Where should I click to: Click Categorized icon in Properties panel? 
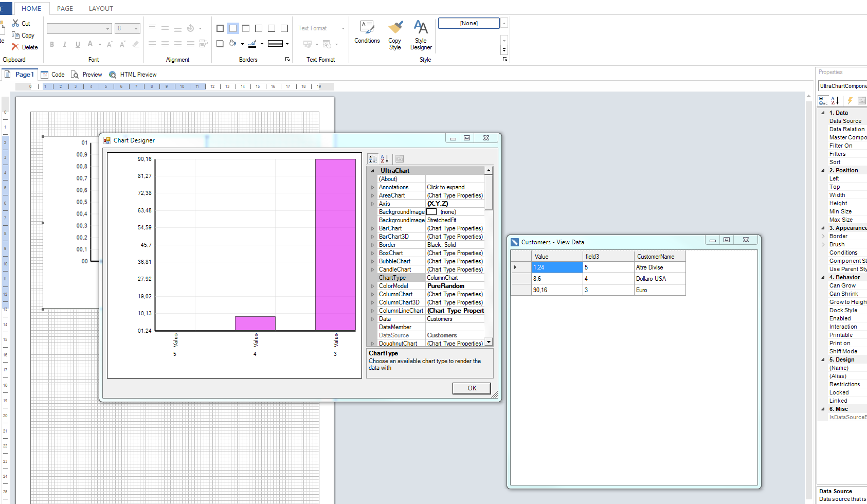click(823, 101)
